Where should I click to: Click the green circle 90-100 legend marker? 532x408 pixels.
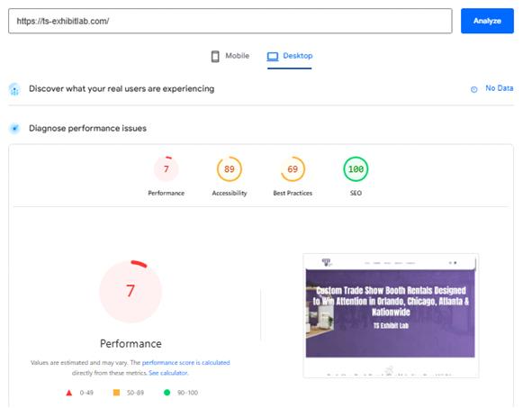(x=167, y=393)
